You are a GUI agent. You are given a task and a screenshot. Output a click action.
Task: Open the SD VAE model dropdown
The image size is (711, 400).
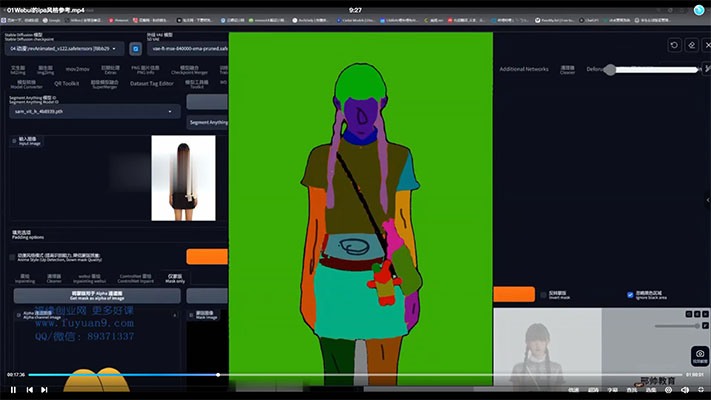(187, 48)
